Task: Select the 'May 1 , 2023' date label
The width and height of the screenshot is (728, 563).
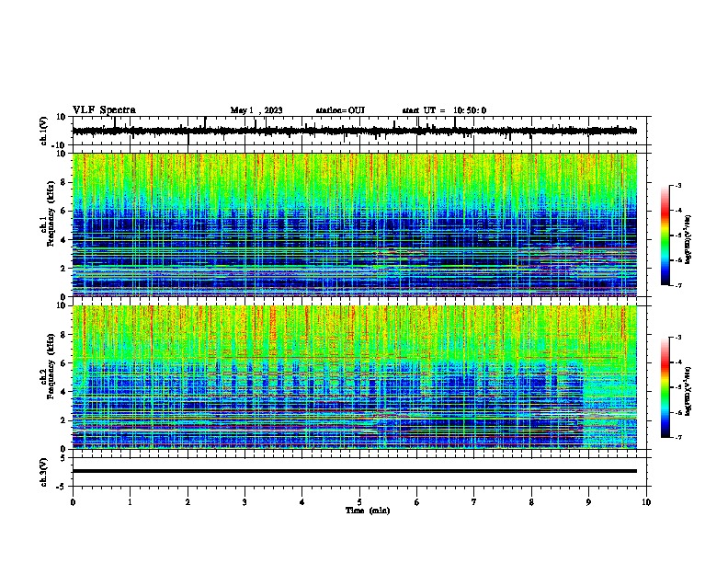Action: coord(256,110)
